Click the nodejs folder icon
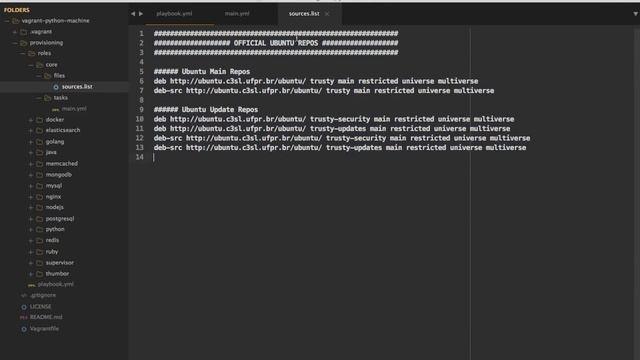640x360 pixels. pyautogui.click(x=40, y=207)
